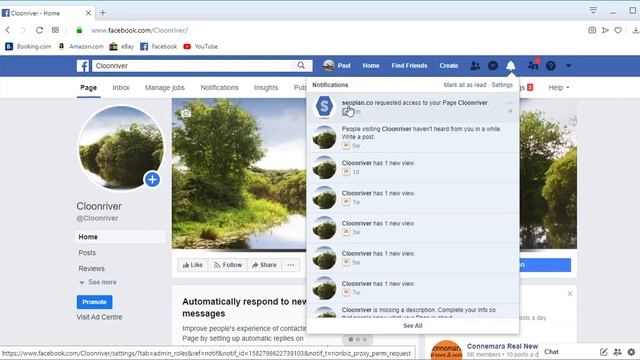Select Posts in the page sidebar
The width and height of the screenshot is (640, 360).
87,253
